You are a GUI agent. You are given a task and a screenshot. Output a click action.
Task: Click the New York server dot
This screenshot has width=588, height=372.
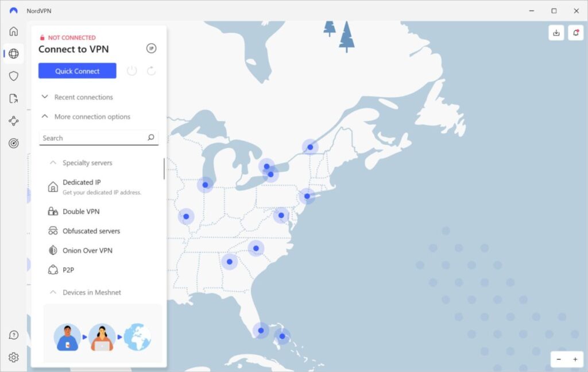coord(307,196)
